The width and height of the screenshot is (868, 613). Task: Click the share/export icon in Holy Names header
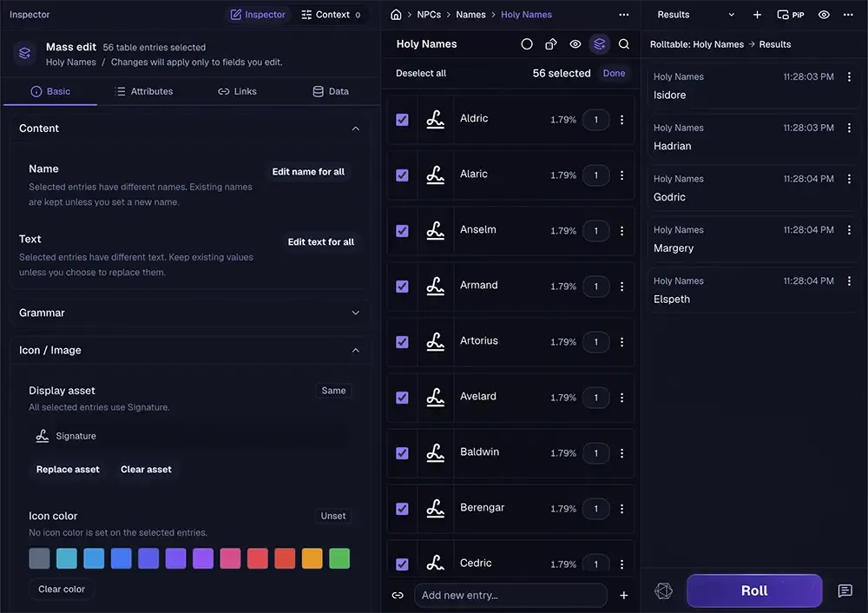click(x=551, y=43)
